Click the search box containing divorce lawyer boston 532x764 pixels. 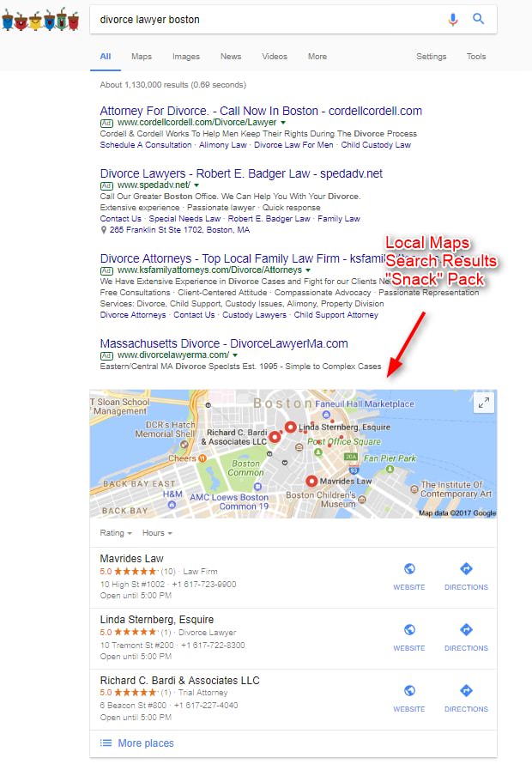[268, 20]
